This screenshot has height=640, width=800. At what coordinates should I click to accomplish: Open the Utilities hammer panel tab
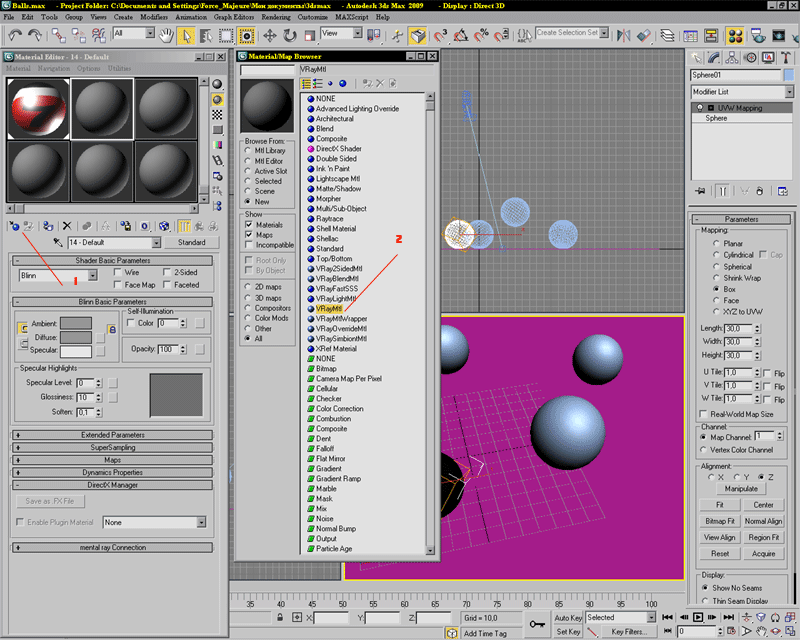point(786,58)
